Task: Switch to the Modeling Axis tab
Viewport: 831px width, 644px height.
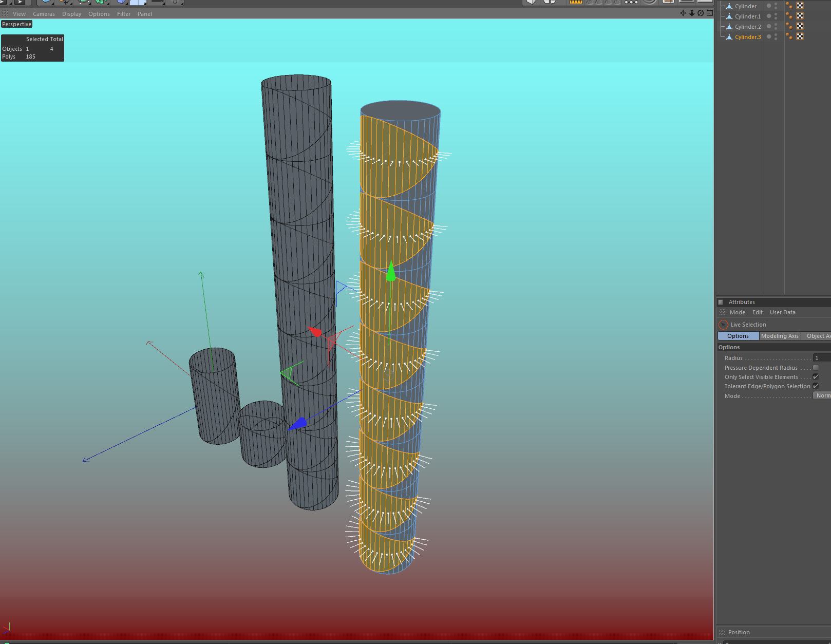Action: 780,336
